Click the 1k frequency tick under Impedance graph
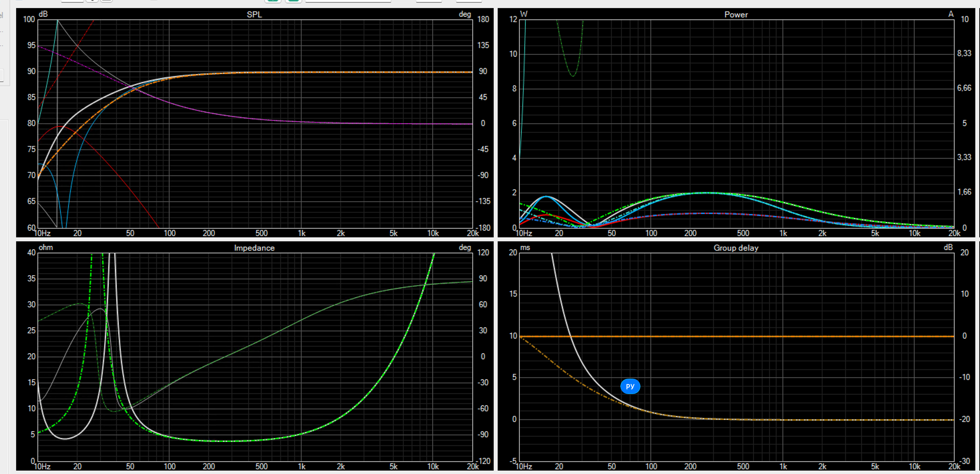The image size is (980, 474). [x=301, y=466]
